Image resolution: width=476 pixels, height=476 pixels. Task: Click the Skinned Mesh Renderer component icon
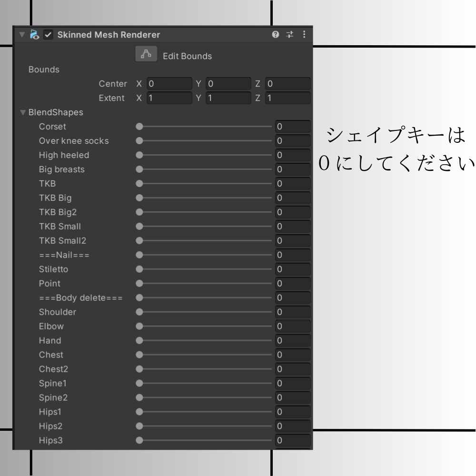(34, 35)
